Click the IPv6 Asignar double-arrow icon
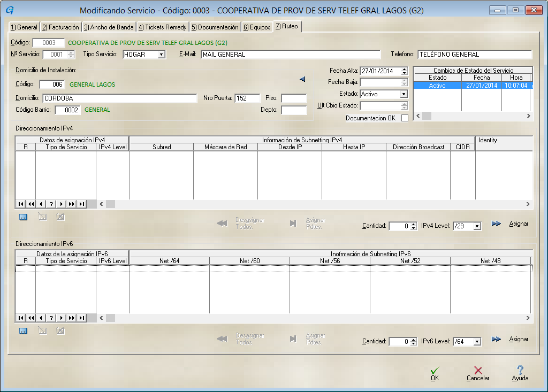 (496, 339)
